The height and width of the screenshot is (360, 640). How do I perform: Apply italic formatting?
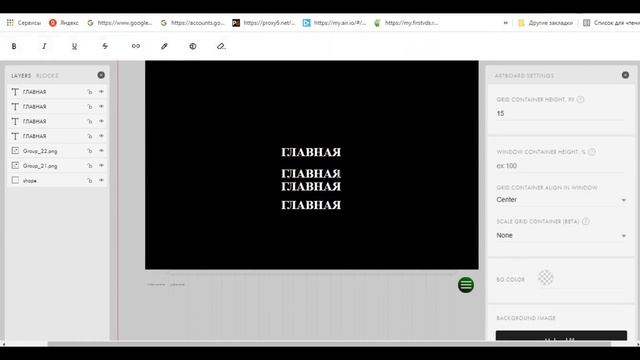[x=44, y=46]
